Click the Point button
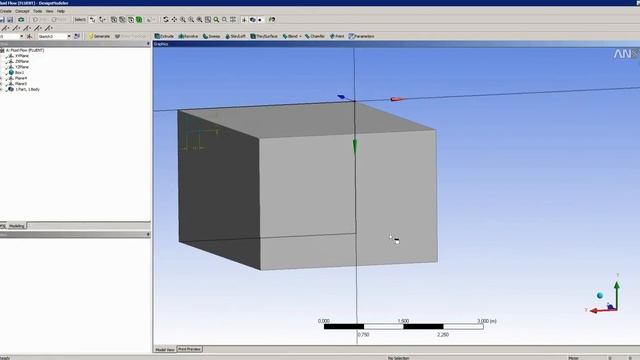 click(x=337, y=36)
